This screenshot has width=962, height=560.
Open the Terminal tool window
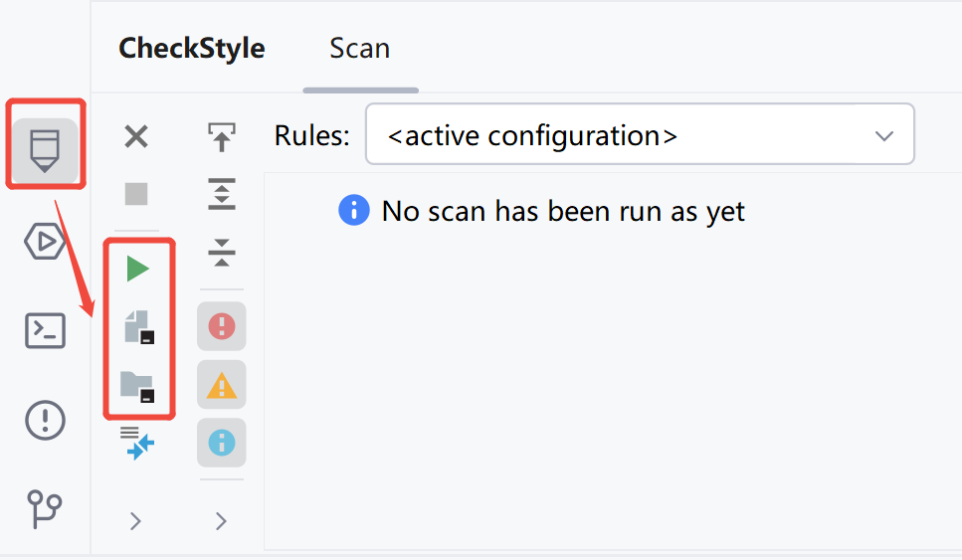click(x=45, y=330)
